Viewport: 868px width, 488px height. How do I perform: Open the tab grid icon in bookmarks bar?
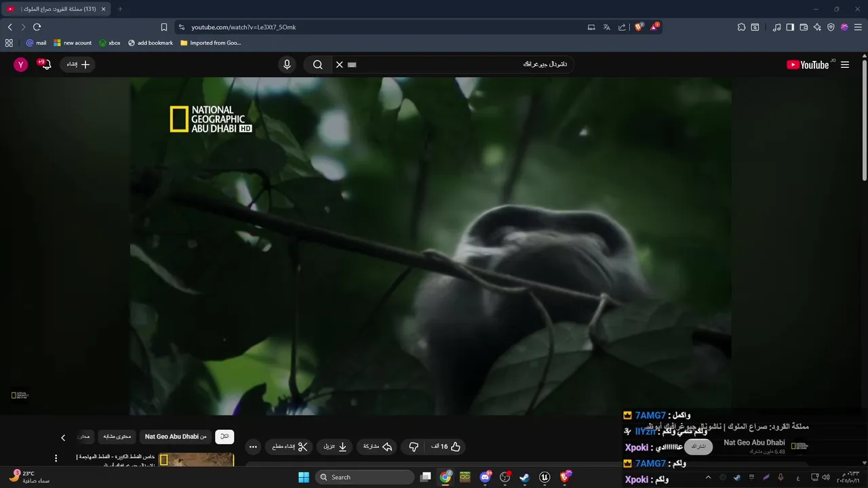click(9, 43)
